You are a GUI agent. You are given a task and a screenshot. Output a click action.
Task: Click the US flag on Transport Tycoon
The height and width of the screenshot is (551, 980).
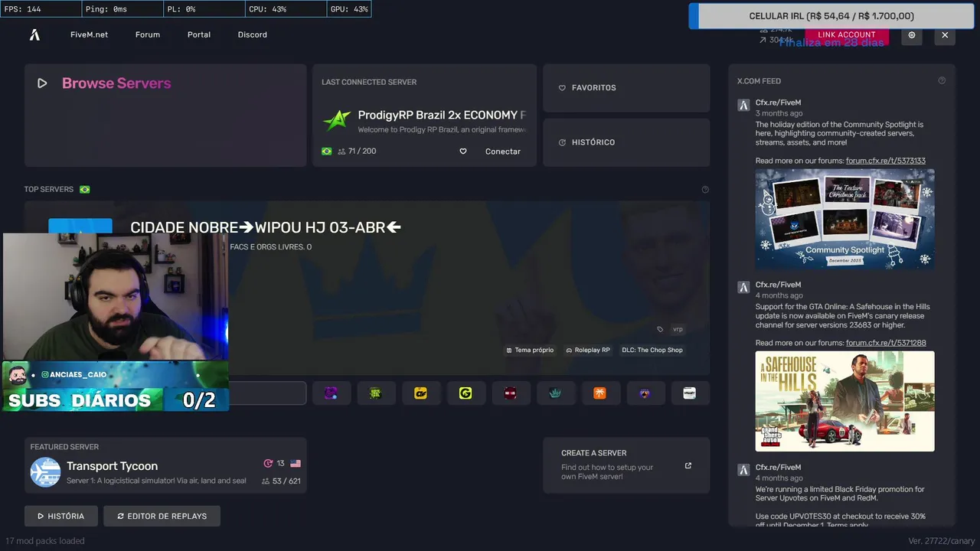[x=296, y=464]
